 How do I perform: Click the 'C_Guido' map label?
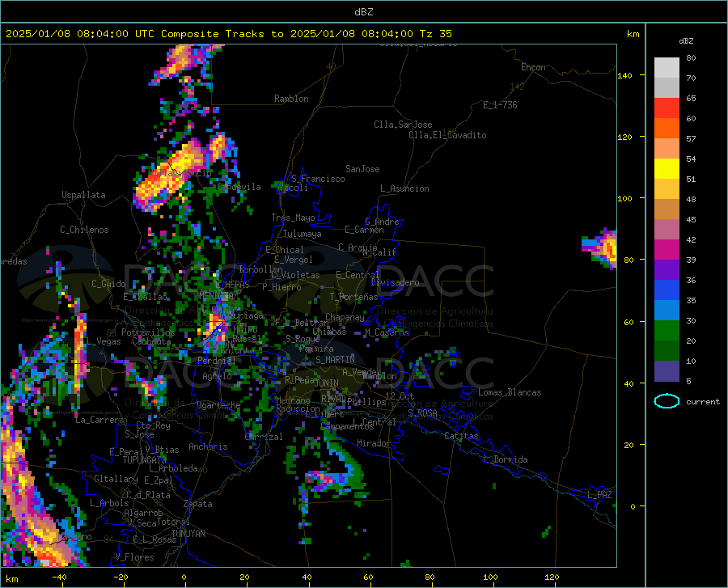pos(108,284)
